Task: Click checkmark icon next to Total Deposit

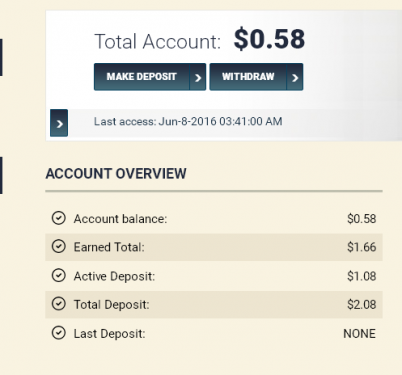Action: pyautogui.click(x=59, y=304)
